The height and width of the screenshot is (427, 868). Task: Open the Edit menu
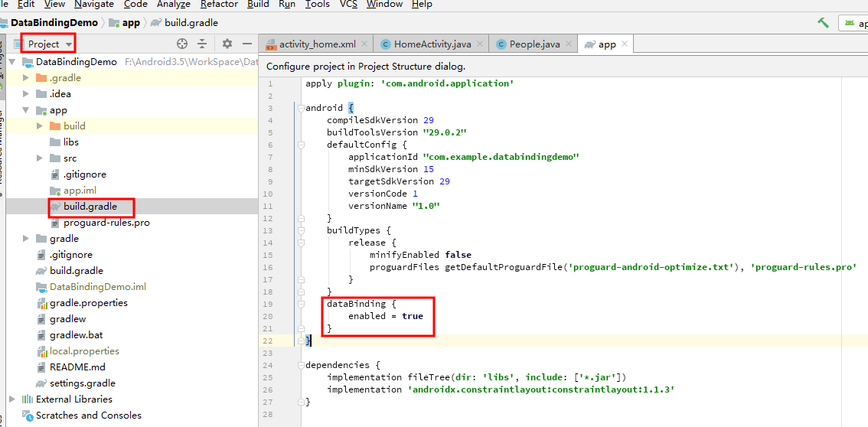tap(24, 5)
